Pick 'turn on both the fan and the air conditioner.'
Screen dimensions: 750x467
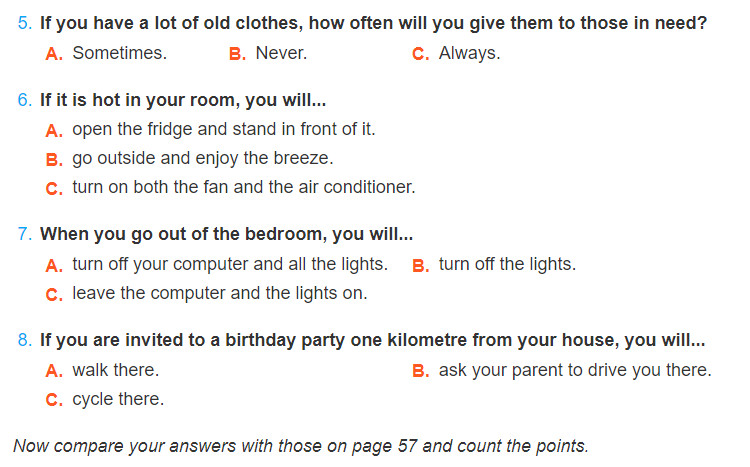(x=244, y=187)
